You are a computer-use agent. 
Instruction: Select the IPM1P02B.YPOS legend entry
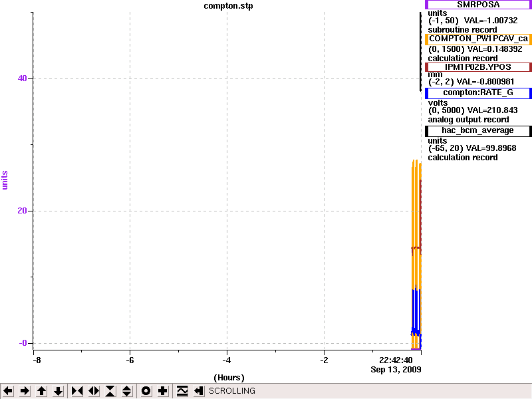(478, 67)
